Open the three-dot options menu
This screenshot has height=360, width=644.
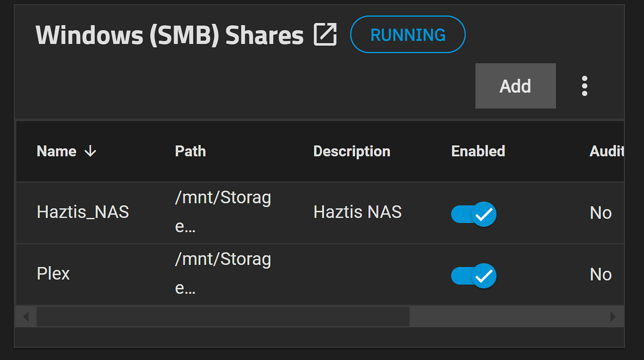(x=584, y=86)
